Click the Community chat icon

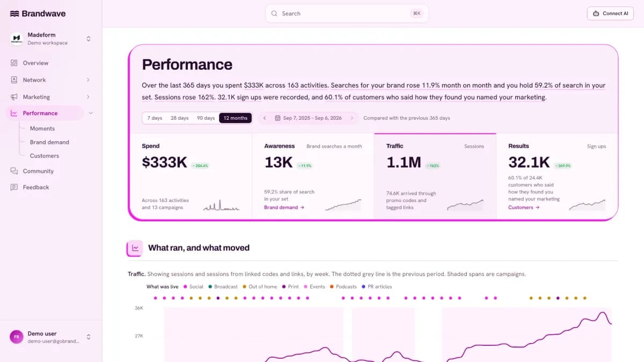tap(14, 171)
